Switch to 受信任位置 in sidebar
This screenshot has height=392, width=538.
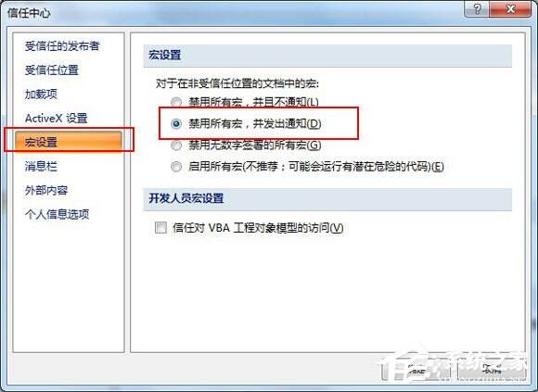[52, 70]
